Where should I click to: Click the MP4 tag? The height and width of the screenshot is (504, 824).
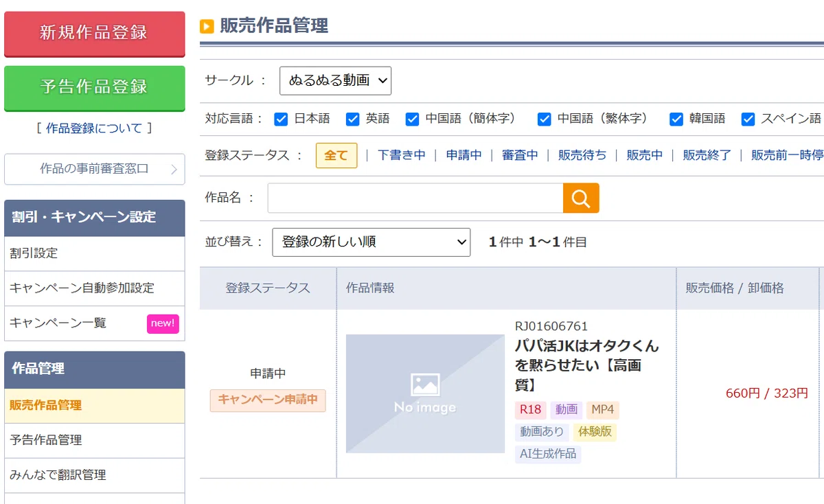pyautogui.click(x=603, y=411)
